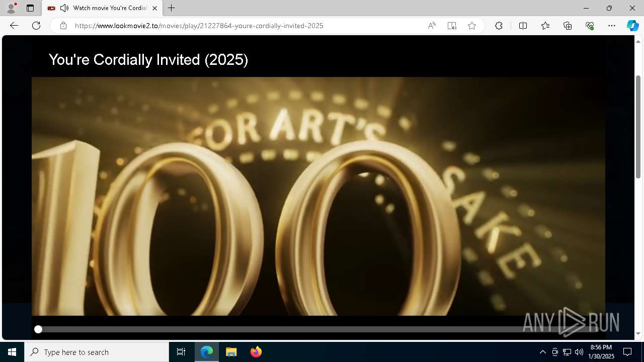Close the "Watch movie You're Cordial" tab
The height and width of the screenshot is (362, 644).
coord(154,8)
